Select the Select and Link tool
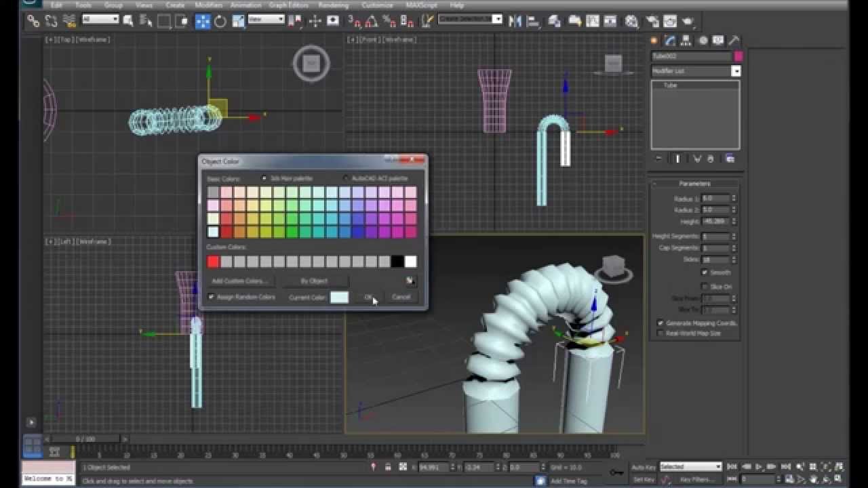Screen dimensions: 868x488 (x=33, y=21)
